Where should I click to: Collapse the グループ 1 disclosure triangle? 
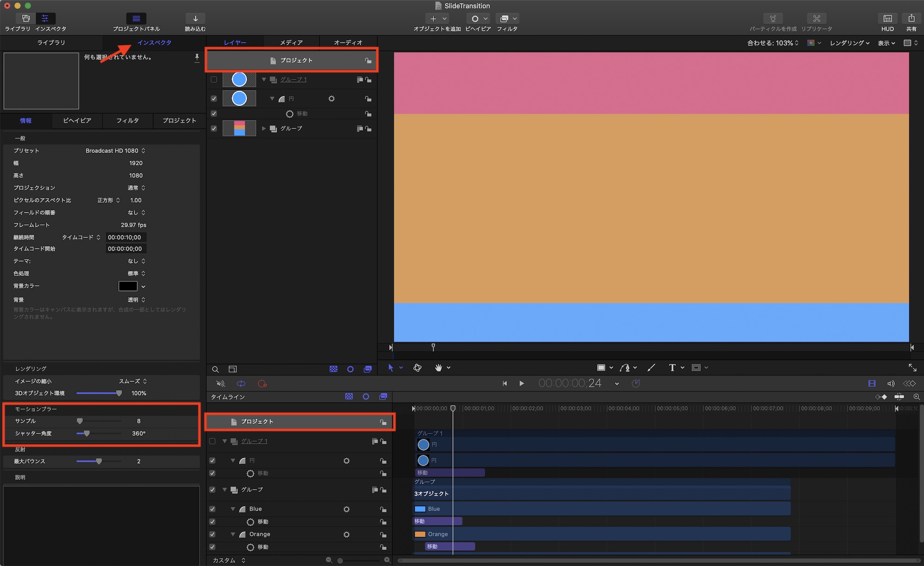pos(264,79)
